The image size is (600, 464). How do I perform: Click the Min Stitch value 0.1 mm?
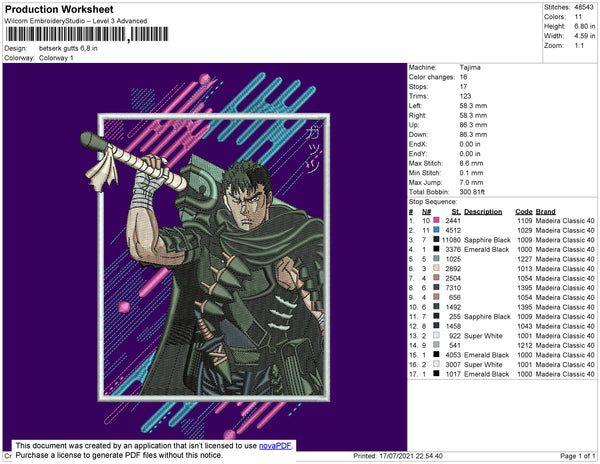[471, 173]
